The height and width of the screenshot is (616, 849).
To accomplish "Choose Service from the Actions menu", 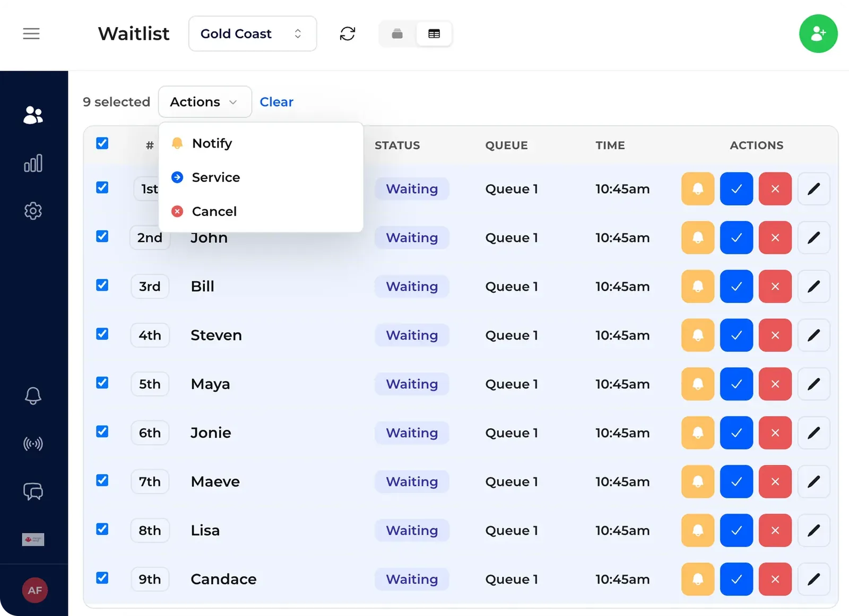I will click(x=261, y=177).
